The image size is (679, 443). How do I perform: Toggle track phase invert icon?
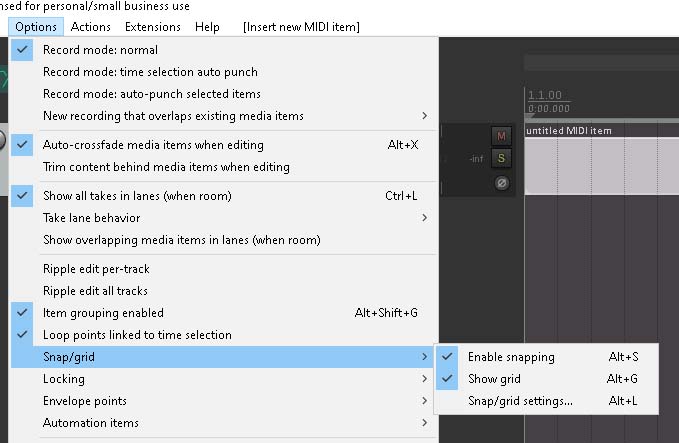coord(501,183)
